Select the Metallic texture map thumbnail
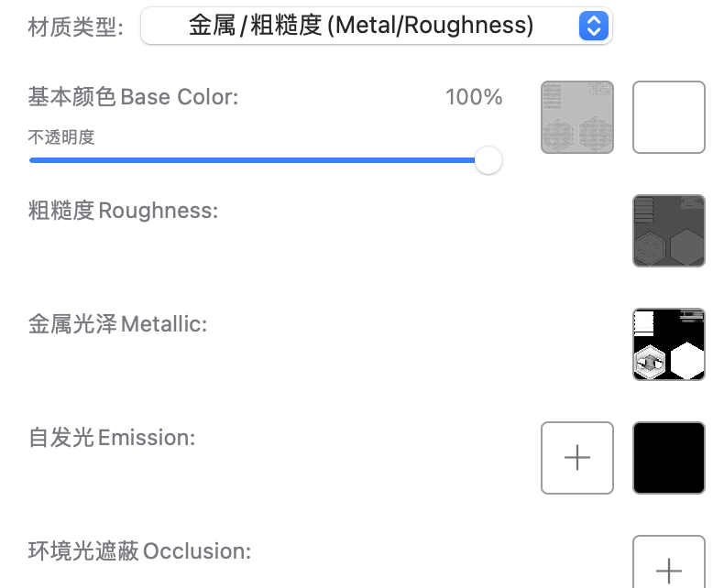Screen dimensions: 724x588 tap(669, 344)
